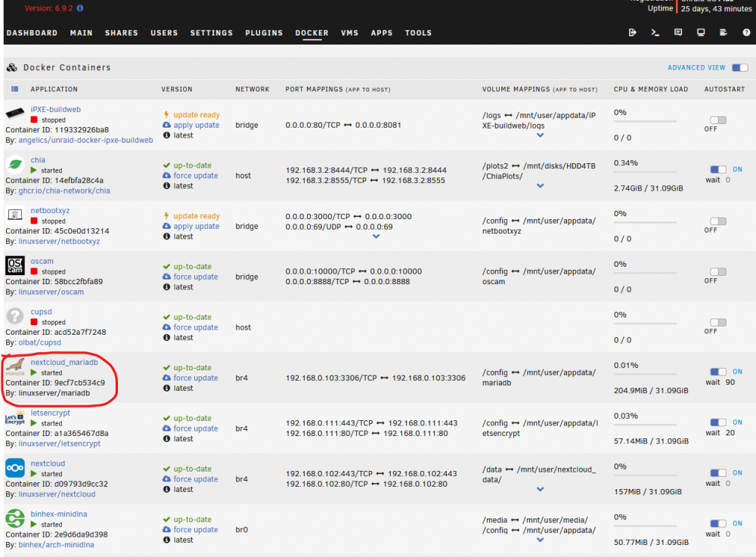Click the help question mark icon
The height and width of the screenshot is (557, 756).
[x=746, y=32]
